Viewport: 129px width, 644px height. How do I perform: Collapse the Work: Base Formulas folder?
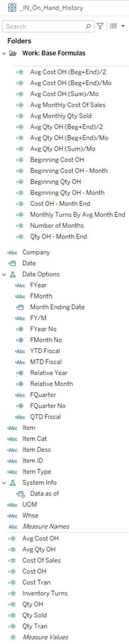4,53
